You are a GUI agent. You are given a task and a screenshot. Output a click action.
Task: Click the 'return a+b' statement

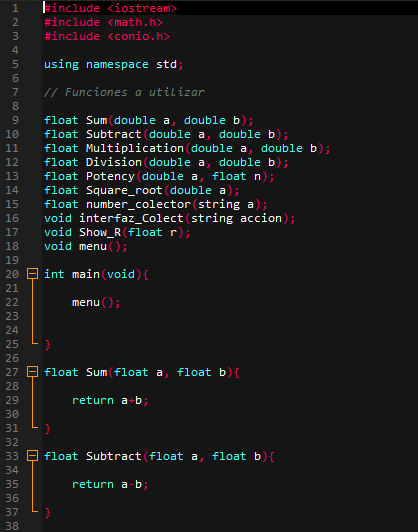(x=110, y=400)
